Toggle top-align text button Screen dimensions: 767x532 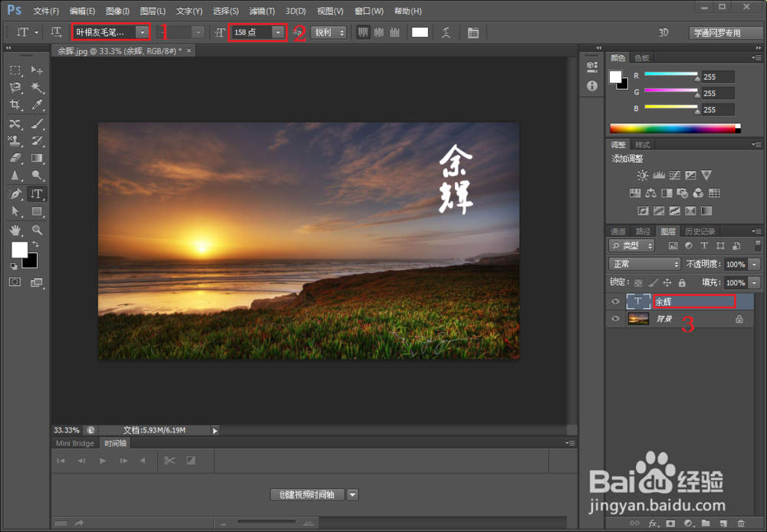(x=363, y=32)
